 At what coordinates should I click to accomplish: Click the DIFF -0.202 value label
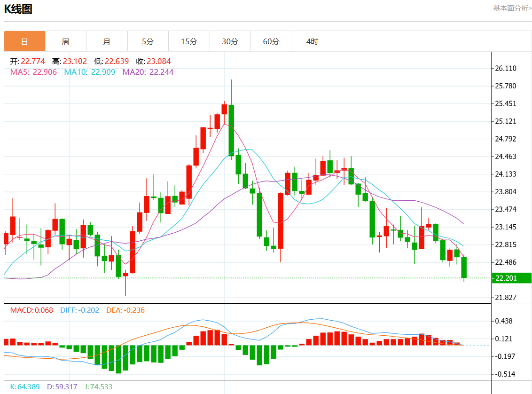pos(79,310)
